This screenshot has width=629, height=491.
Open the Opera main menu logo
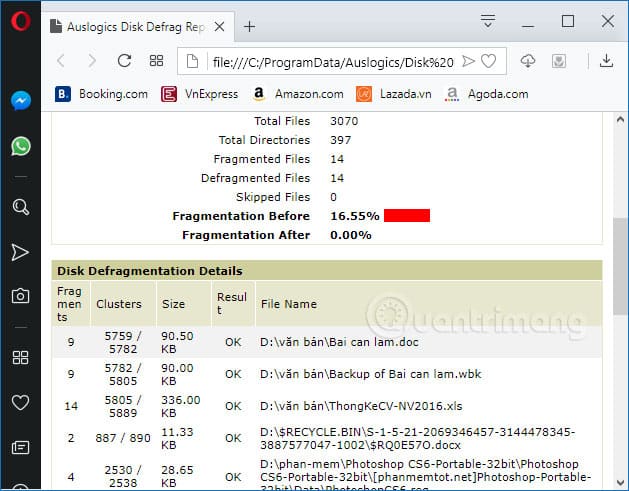point(20,21)
